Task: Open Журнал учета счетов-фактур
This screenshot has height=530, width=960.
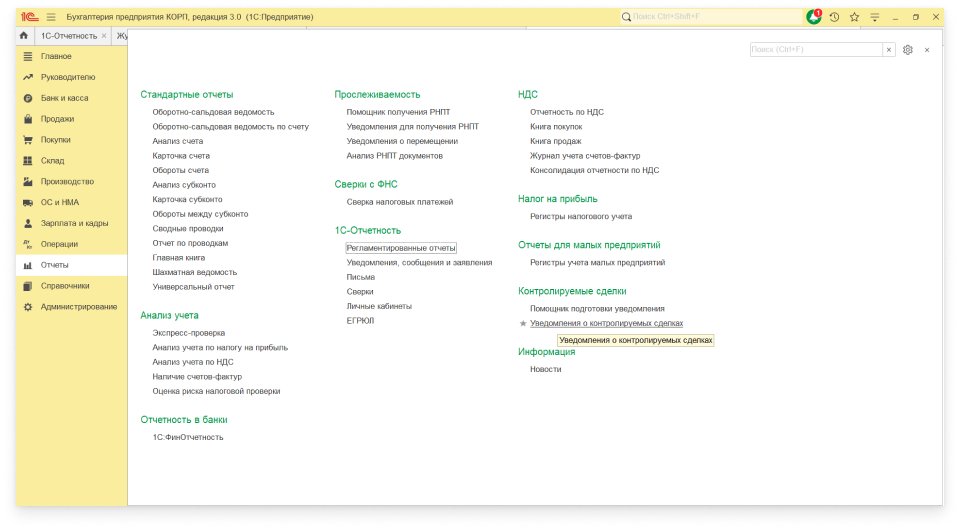Action: coord(585,155)
